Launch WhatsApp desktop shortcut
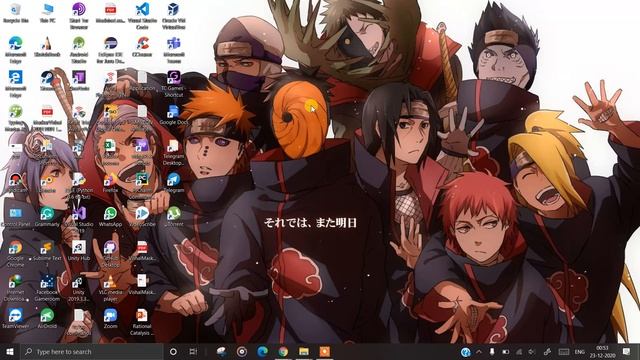The image size is (640, 360). point(111,217)
